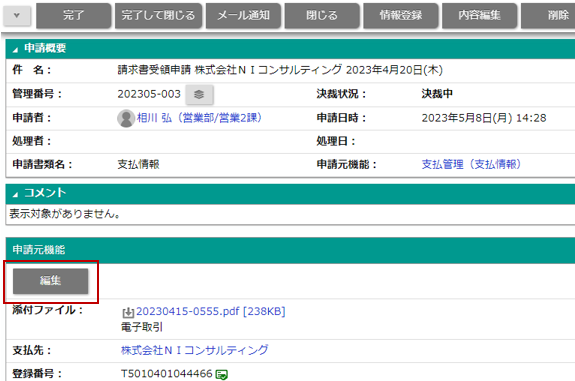Open 20230415-0555.pdf attachment link
Screen dimensions: 575x381
click(x=210, y=311)
